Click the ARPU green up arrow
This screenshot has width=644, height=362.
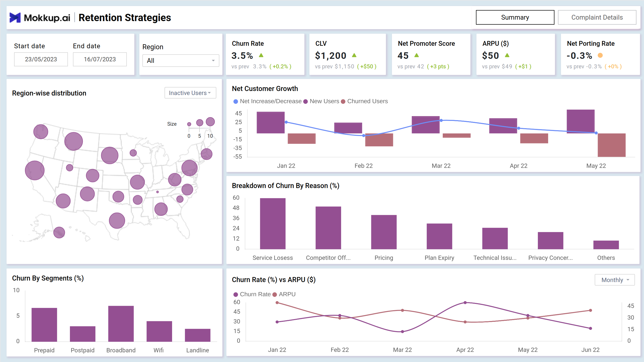(507, 55)
